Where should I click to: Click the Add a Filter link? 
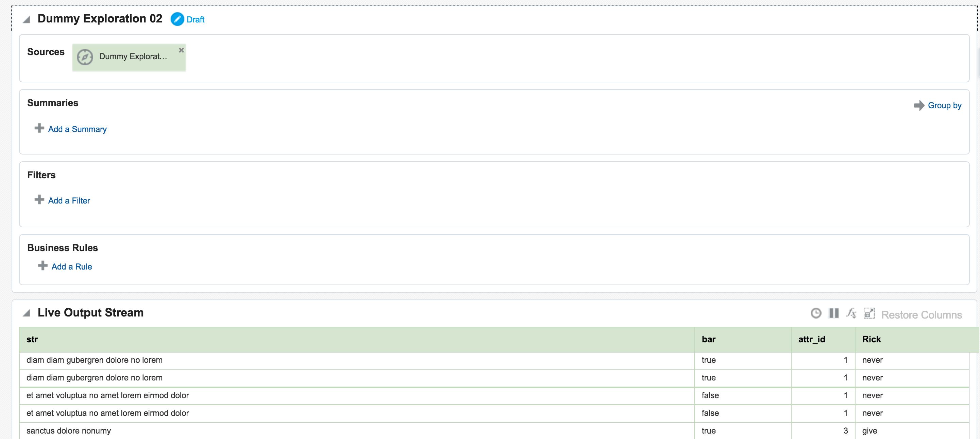point(69,201)
